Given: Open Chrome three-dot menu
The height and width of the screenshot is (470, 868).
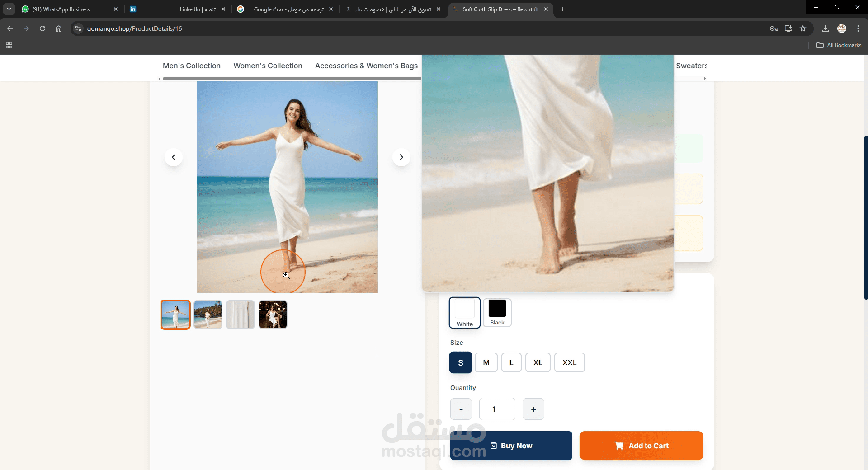Looking at the screenshot, I should pyautogui.click(x=858, y=28).
